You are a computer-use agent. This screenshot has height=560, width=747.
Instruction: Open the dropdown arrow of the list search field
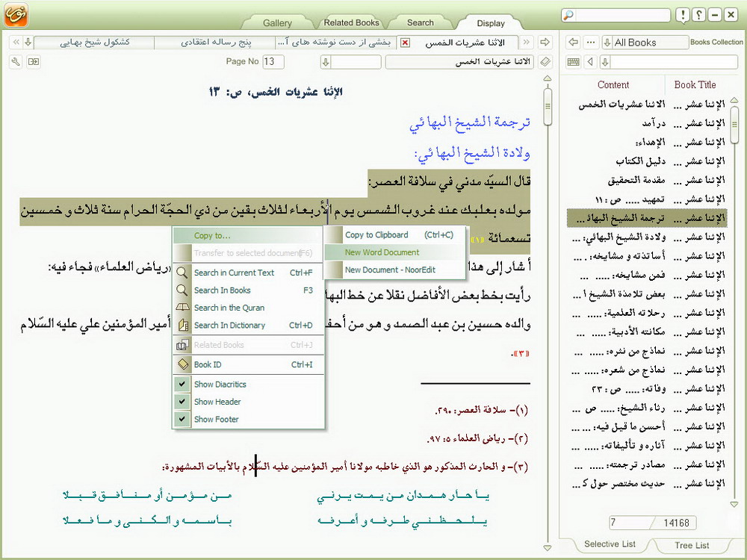(x=605, y=61)
